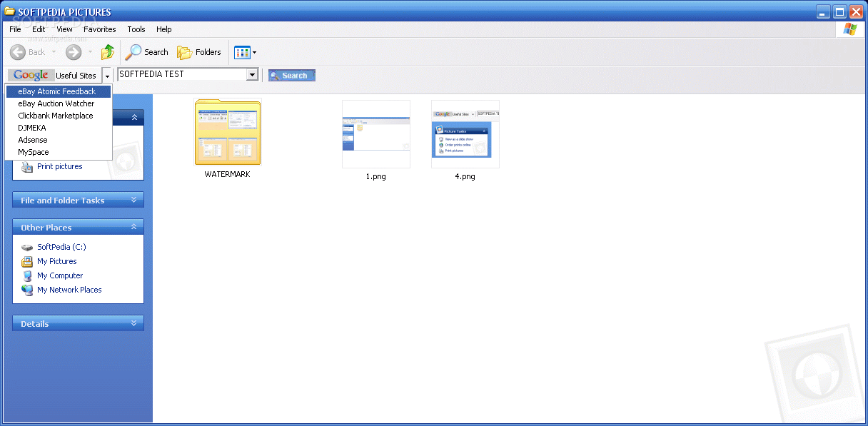Click into the SOFTPEDIA TEST search field
Image resolution: width=868 pixels, height=426 pixels.
(182, 74)
